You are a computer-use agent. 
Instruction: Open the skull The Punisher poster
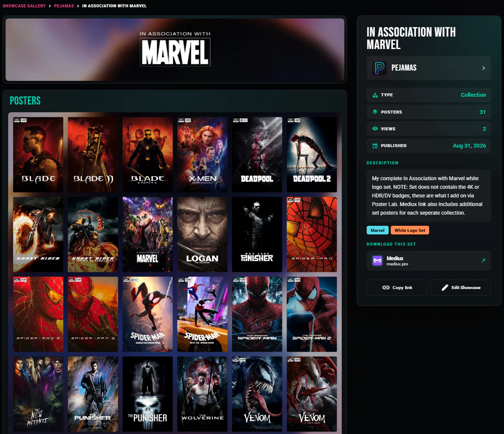pos(148,394)
